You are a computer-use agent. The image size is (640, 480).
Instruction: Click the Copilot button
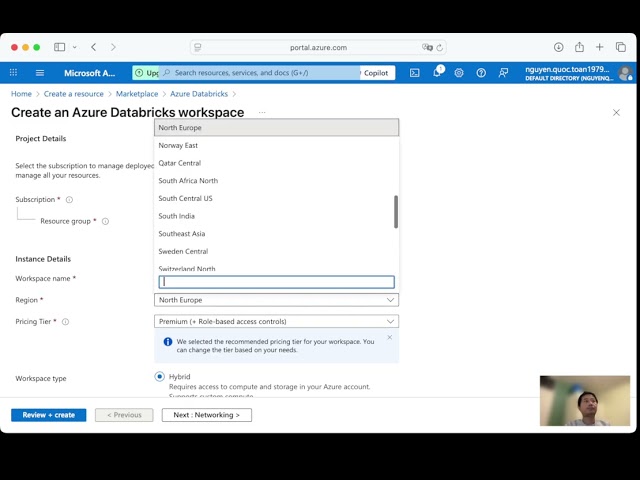point(376,73)
